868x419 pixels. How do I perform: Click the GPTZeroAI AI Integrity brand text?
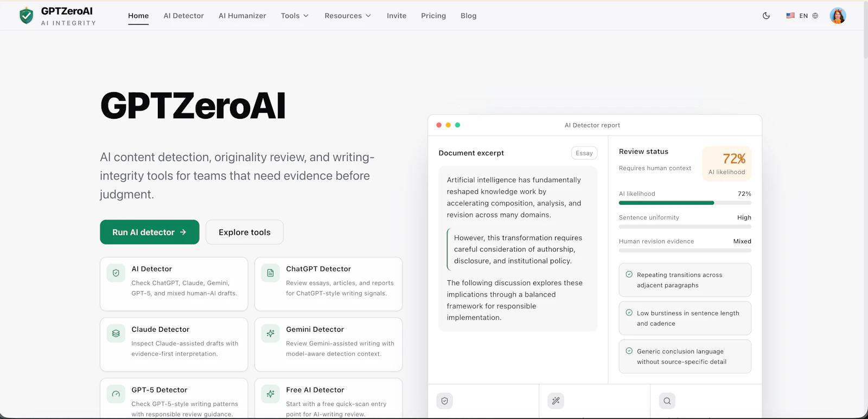coord(68,16)
